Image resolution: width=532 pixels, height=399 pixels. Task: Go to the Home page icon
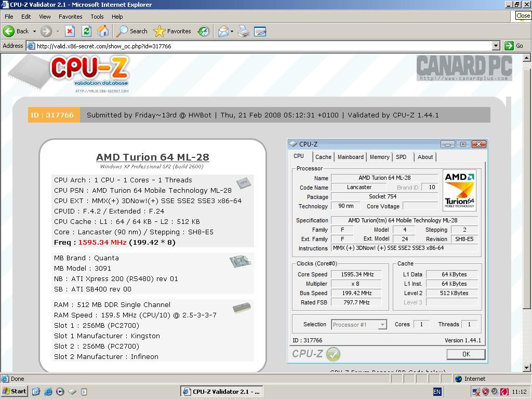(103, 31)
